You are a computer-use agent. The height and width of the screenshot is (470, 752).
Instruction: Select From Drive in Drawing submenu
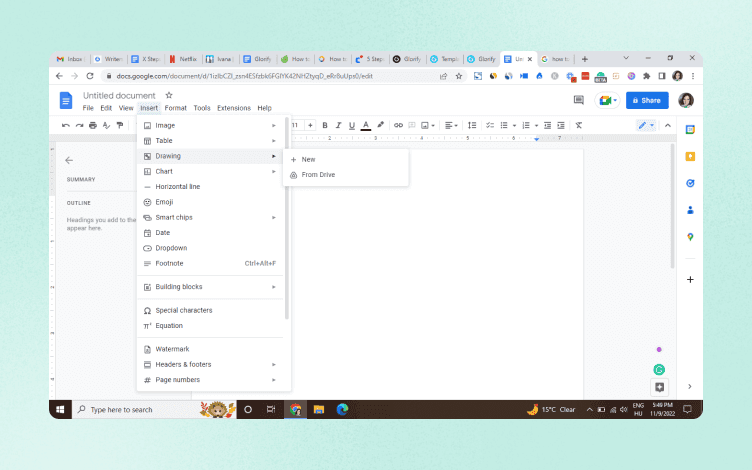click(x=347, y=175)
